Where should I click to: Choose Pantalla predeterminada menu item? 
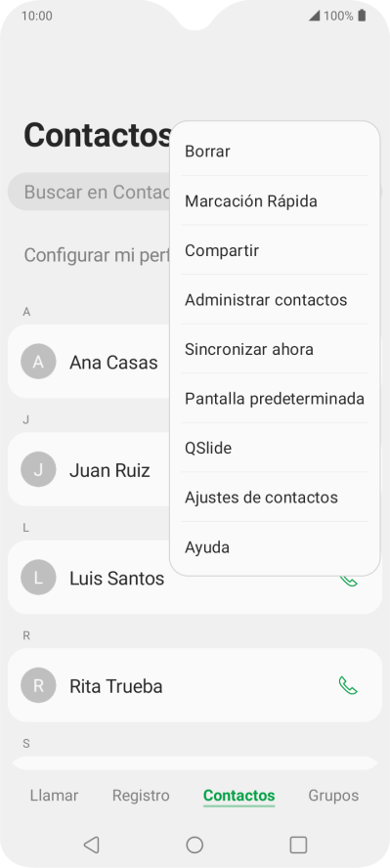[x=275, y=399]
